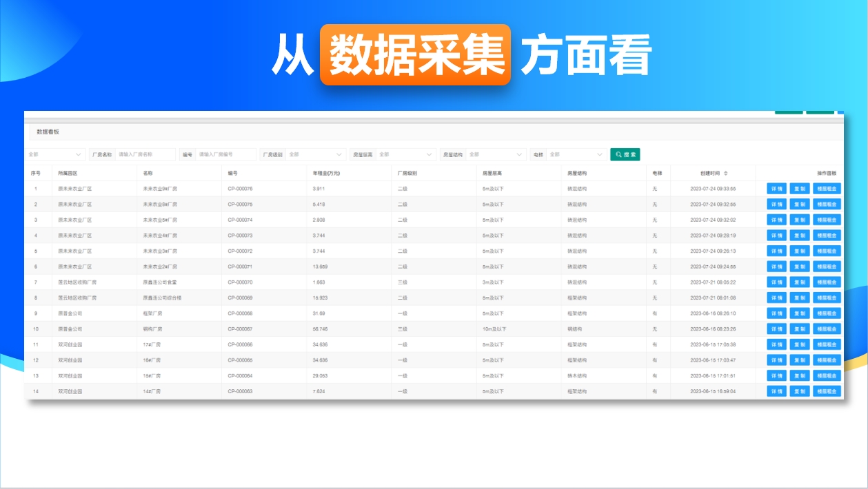Click 复制 for row CP-000071
The height and width of the screenshot is (489, 868).
pyautogui.click(x=800, y=267)
